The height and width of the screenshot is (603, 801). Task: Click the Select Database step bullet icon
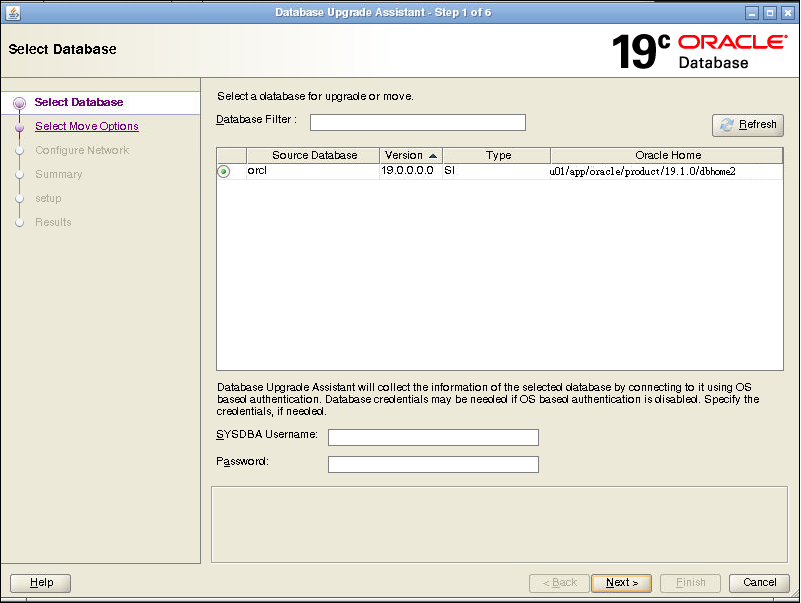[19, 102]
